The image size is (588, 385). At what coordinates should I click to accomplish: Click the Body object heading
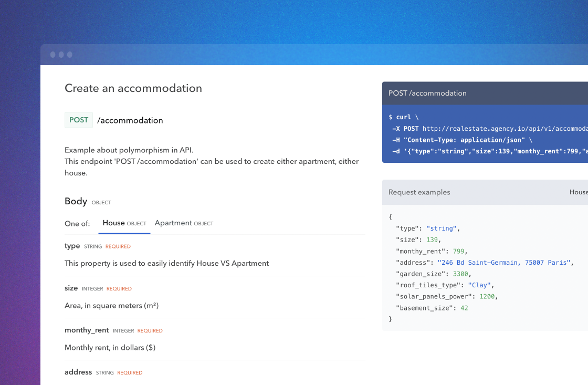76,201
